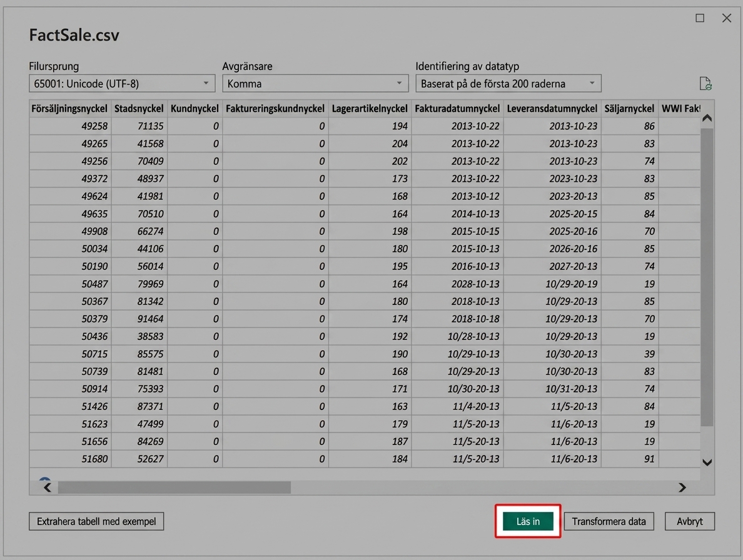This screenshot has height=560, width=743.
Task: Click Säljarnyckel value 86
Action: pos(649,126)
